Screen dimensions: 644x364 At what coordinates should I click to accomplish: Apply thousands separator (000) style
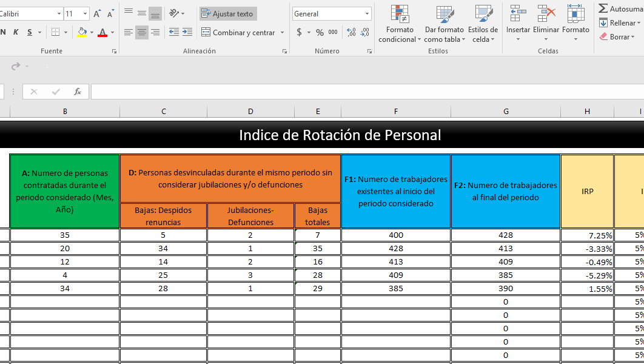click(333, 32)
